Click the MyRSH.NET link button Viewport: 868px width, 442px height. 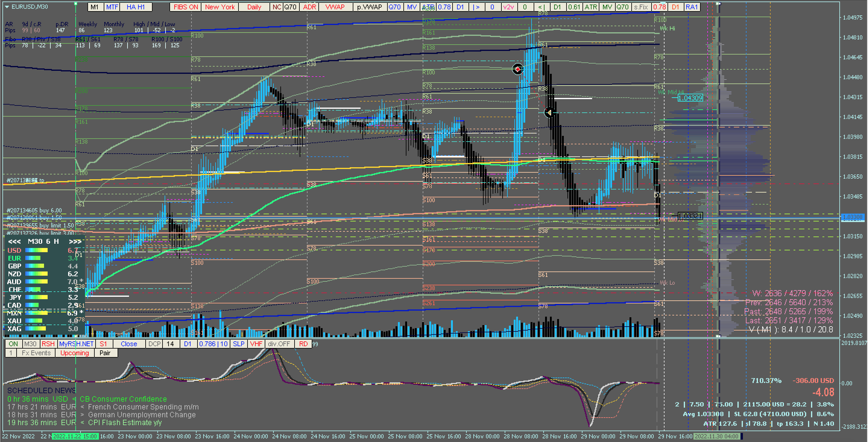(76, 344)
